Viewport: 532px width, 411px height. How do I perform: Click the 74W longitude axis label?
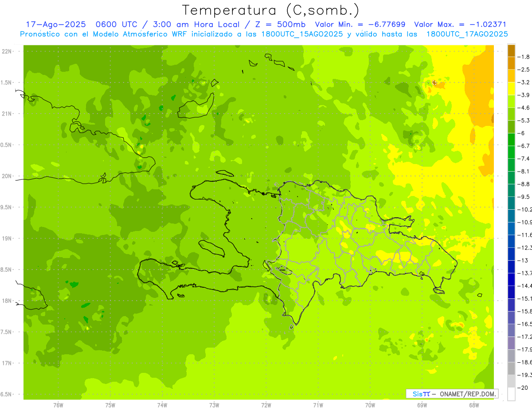click(x=162, y=405)
